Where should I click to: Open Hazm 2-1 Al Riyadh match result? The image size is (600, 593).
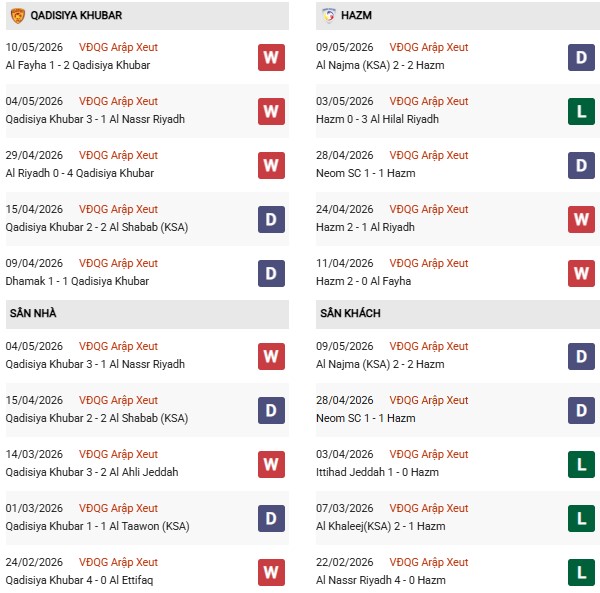[x=365, y=227]
